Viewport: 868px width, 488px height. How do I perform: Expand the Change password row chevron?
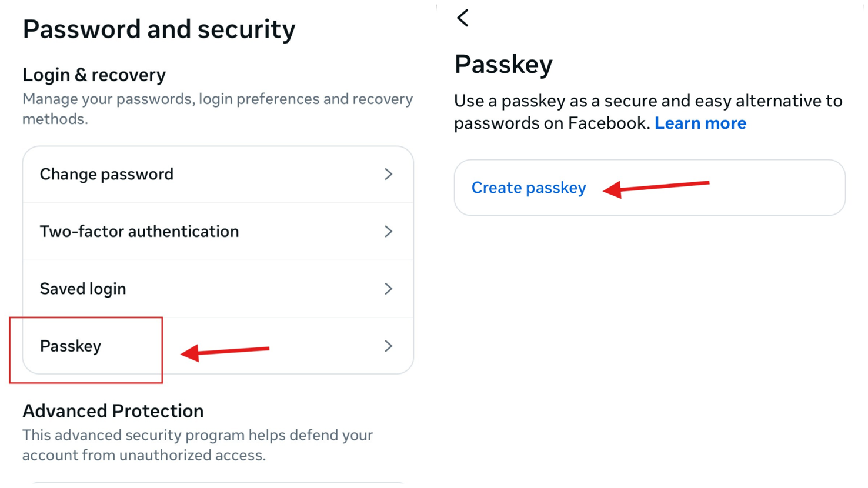click(x=388, y=174)
